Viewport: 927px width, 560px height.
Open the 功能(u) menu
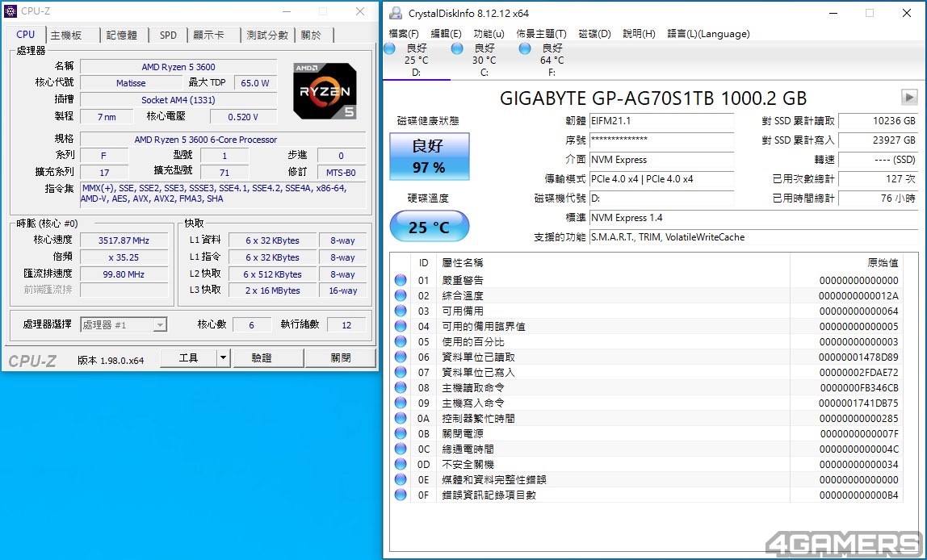coord(489,34)
